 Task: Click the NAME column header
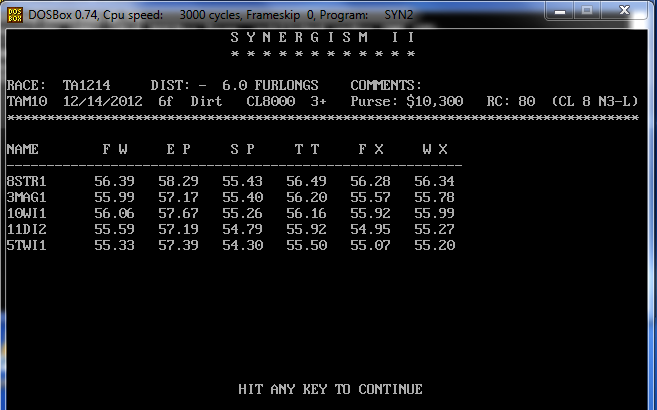click(x=23, y=149)
